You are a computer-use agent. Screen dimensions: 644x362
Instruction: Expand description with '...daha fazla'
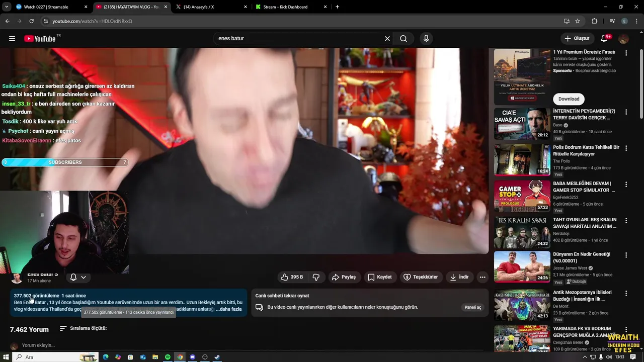coord(229,309)
